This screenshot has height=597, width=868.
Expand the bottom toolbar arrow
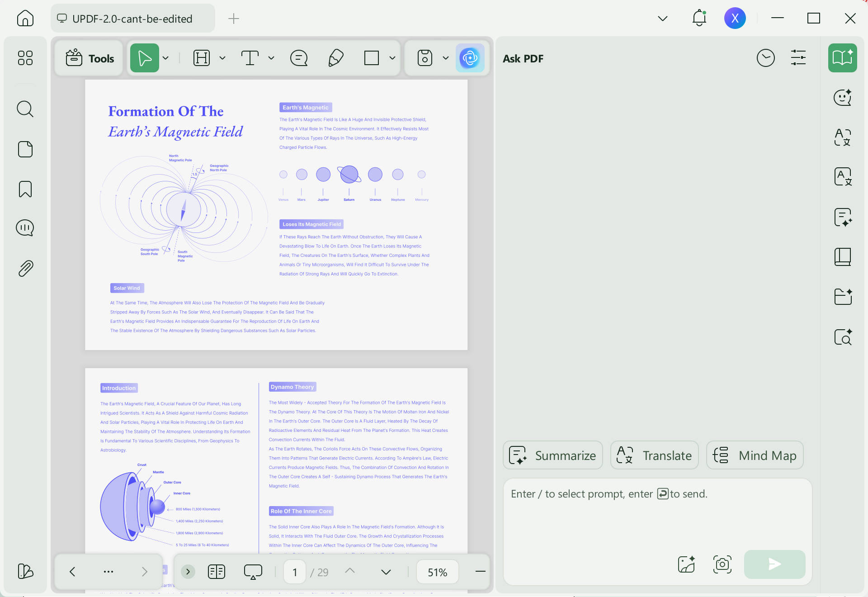click(188, 572)
